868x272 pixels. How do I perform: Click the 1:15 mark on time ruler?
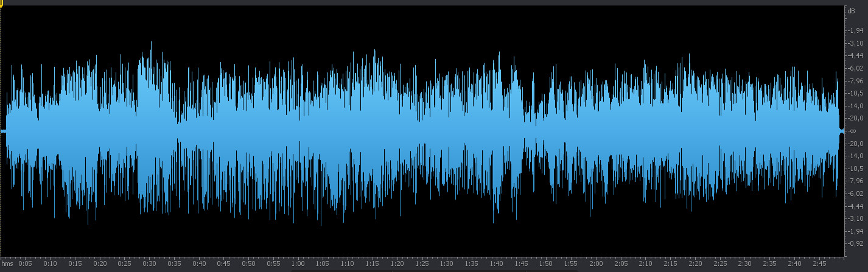click(x=373, y=264)
